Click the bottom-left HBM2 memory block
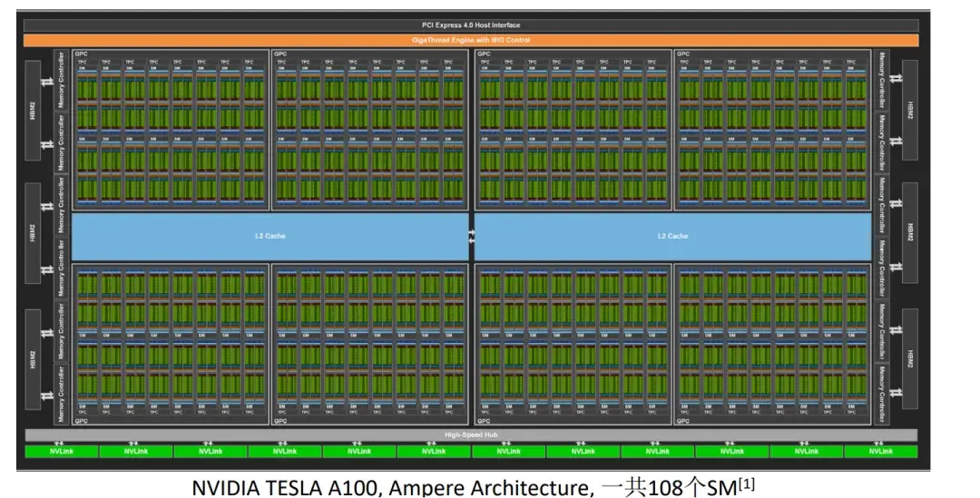Screen dimensions: 980x498 [x=34, y=359]
